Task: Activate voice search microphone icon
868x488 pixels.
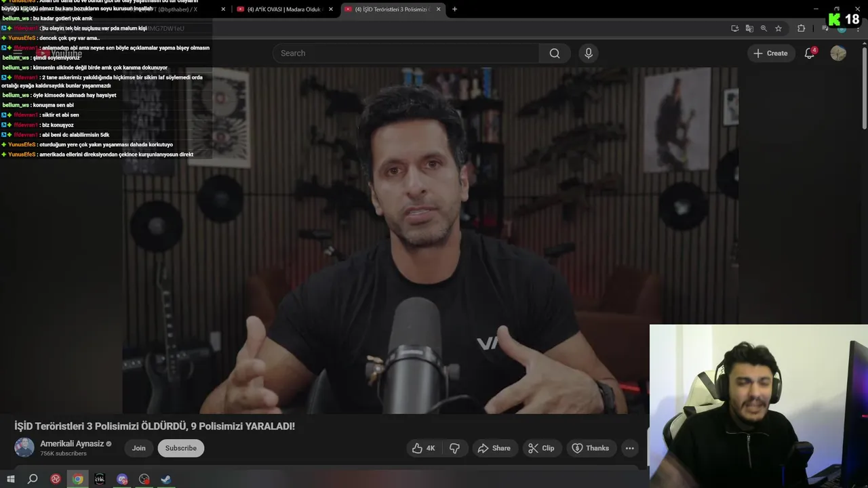Action: (x=589, y=54)
